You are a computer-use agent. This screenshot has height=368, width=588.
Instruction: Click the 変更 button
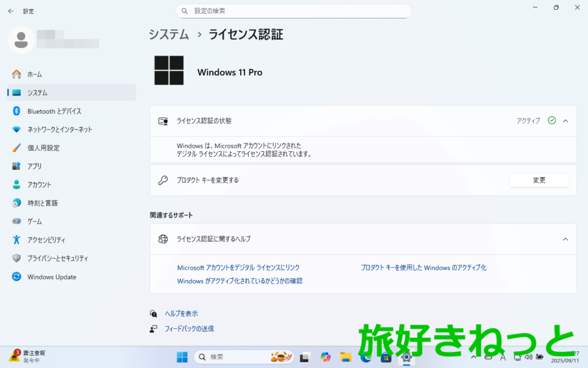[x=539, y=180]
